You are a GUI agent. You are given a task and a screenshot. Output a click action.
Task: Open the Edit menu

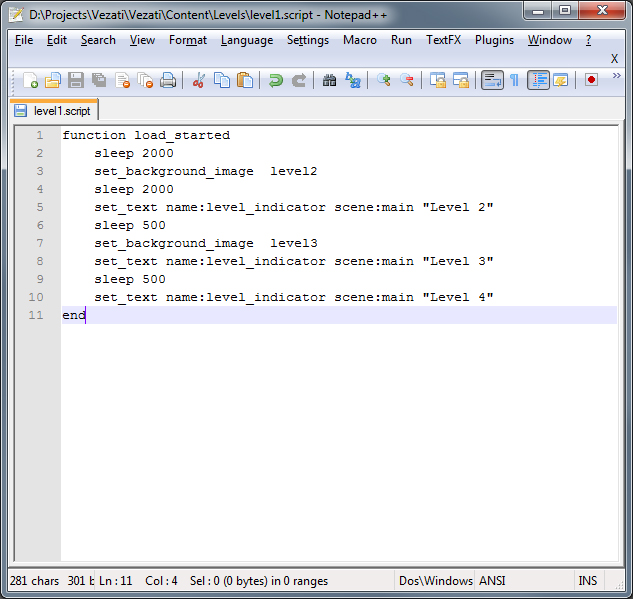57,40
